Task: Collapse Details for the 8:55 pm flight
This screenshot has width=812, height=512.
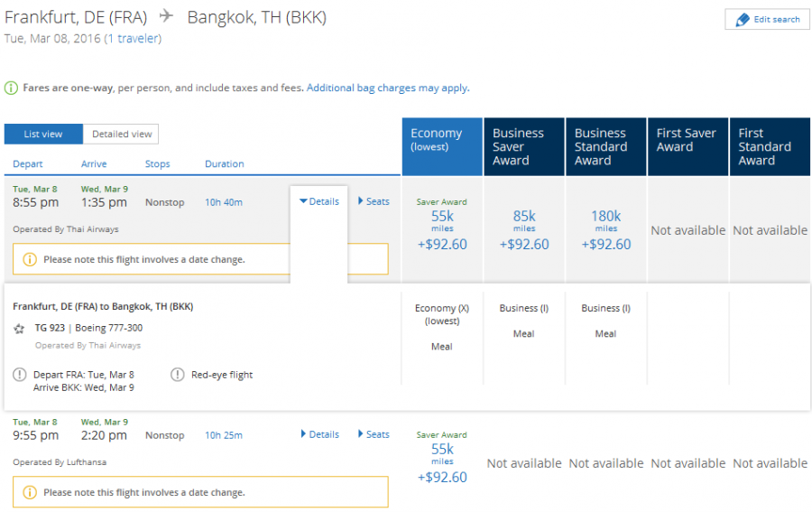Action: tap(318, 201)
